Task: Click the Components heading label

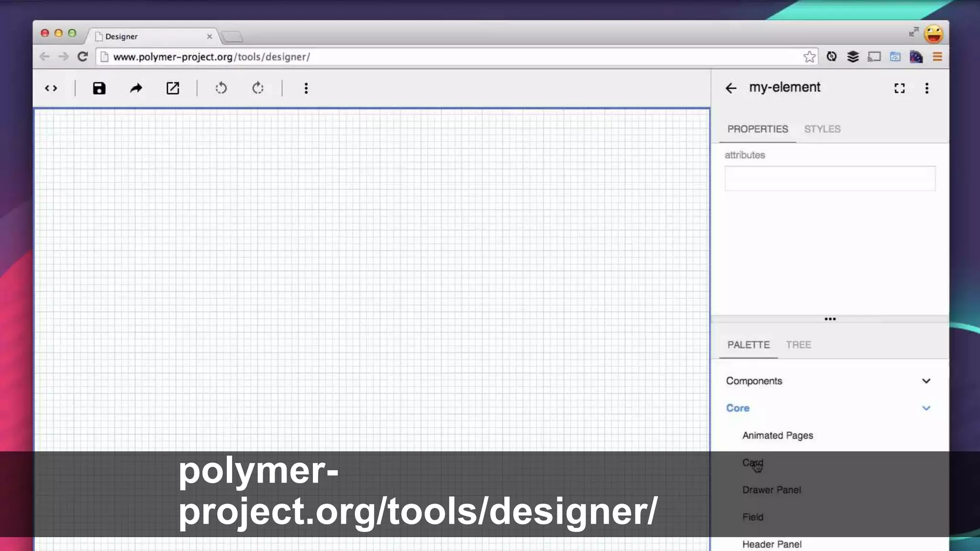Action: (754, 381)
